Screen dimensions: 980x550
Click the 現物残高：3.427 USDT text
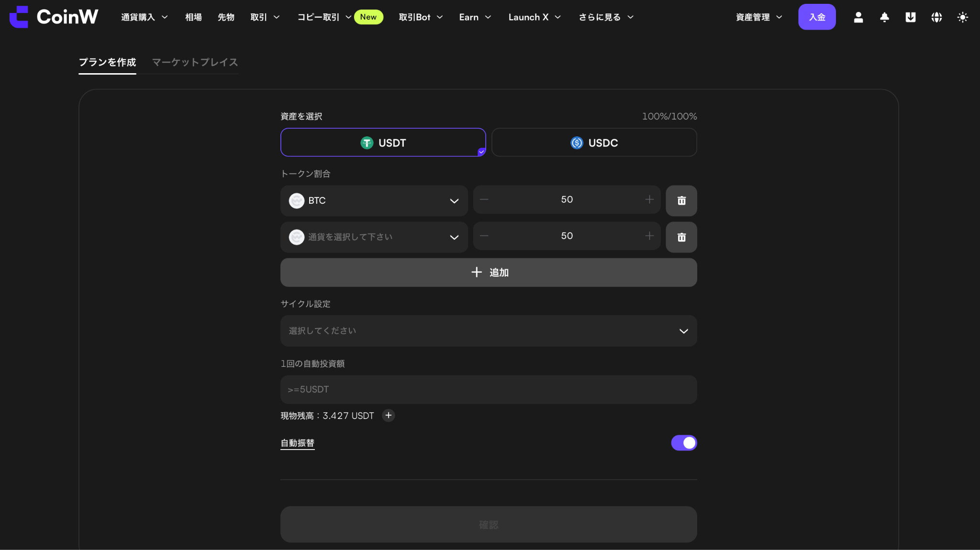tap(327, 416)
